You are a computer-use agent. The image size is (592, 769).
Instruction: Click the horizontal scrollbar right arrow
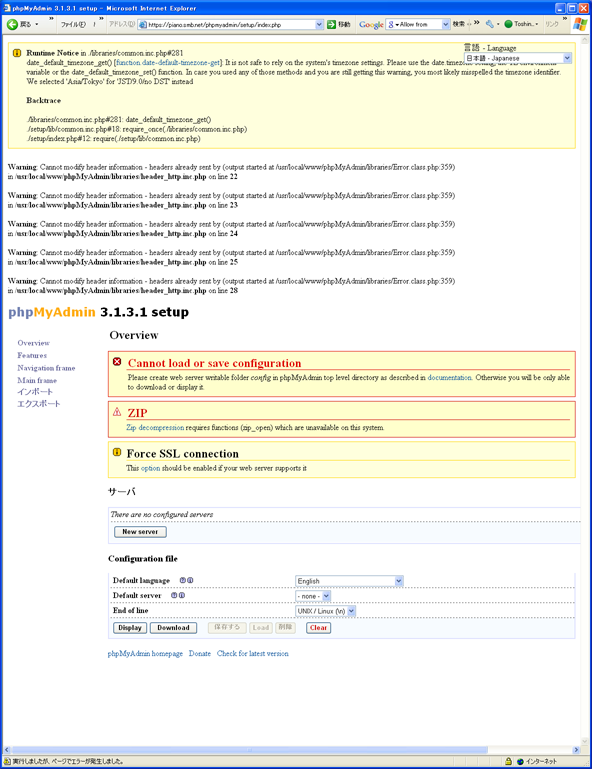[576, 750]
